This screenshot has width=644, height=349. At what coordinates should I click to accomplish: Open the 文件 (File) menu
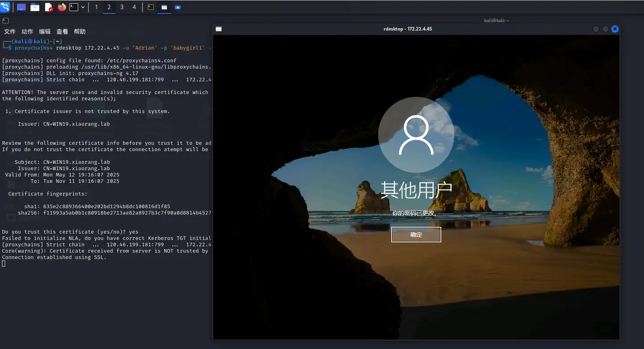(x=10, y=32)
